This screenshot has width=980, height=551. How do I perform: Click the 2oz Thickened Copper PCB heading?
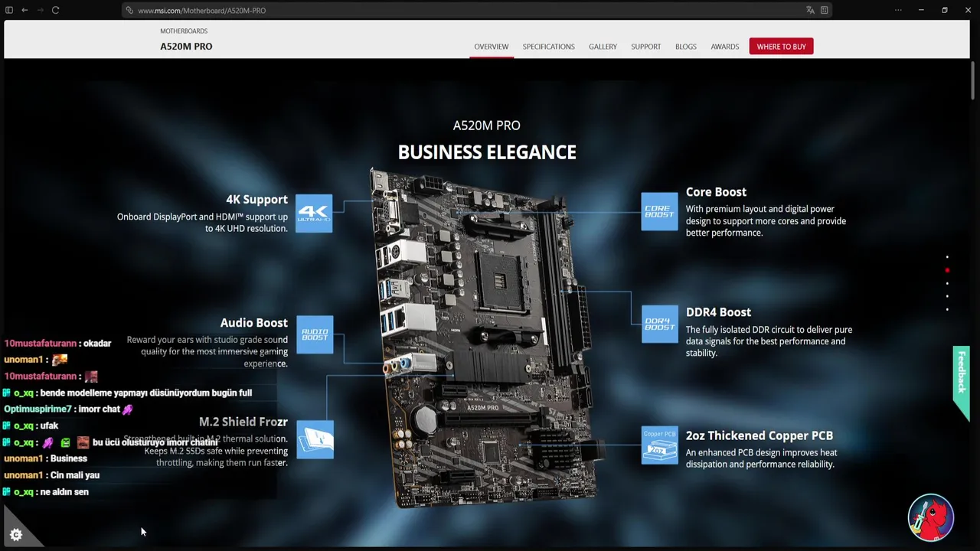[x=759, y=435]
